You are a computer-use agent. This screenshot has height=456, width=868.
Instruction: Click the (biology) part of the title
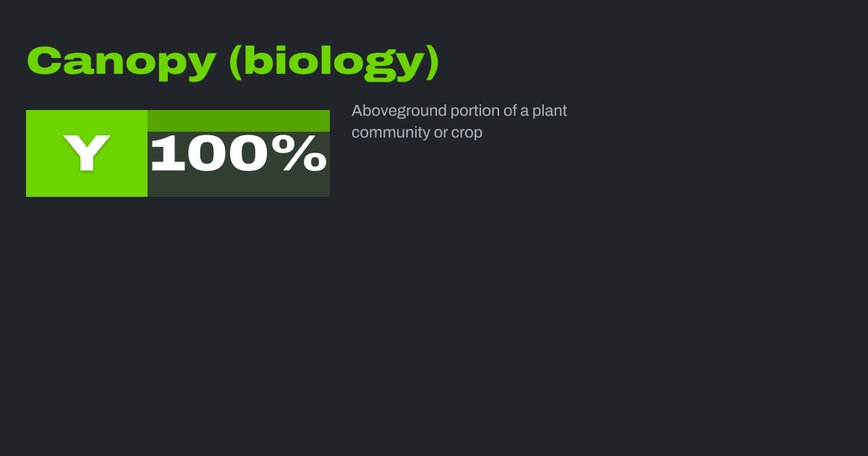tap(334, 62)
